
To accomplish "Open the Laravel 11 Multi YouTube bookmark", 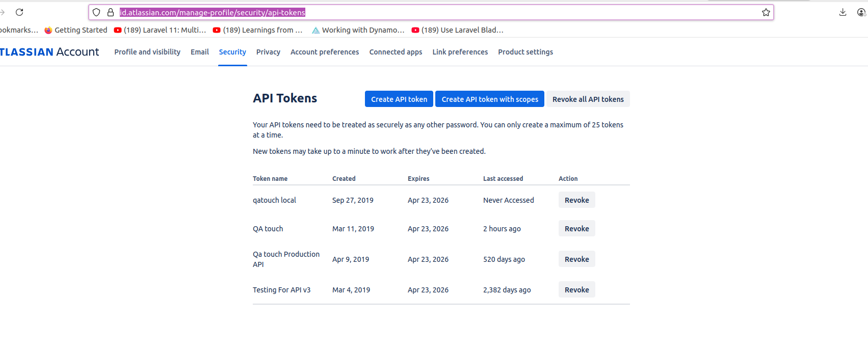I will pyautogui.click(x=160, y=30).
